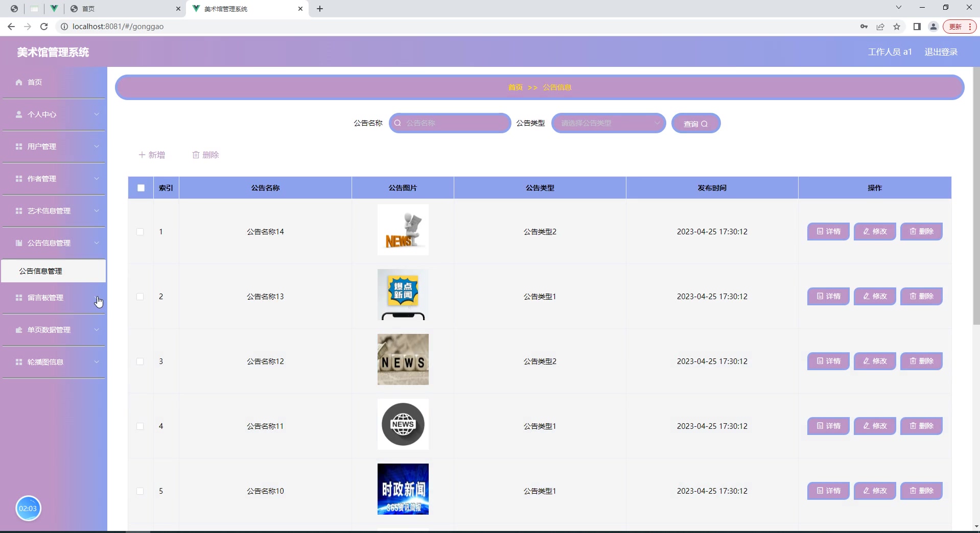
Task: Click the 退出登录 logout link
Action: (x=941, y=52)
